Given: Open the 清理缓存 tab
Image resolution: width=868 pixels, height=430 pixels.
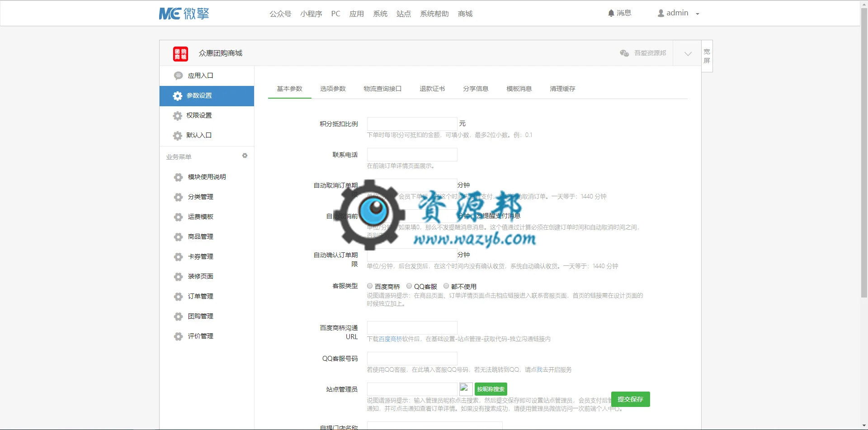Looking at the screenshot, I should coord(562,89).
